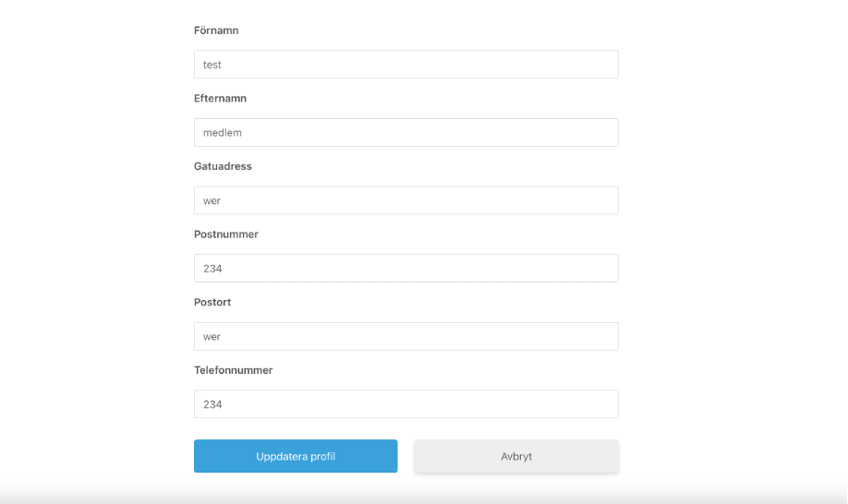Click the Postnummer label text

226,234
